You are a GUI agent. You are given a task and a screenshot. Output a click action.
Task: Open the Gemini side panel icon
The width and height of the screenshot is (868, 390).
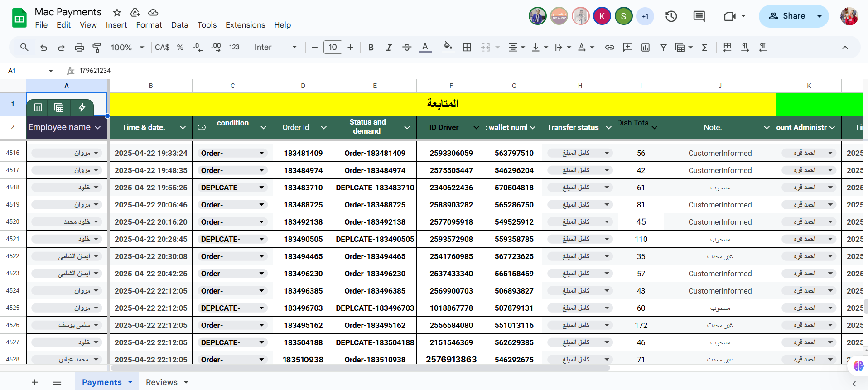coord(858,366)
